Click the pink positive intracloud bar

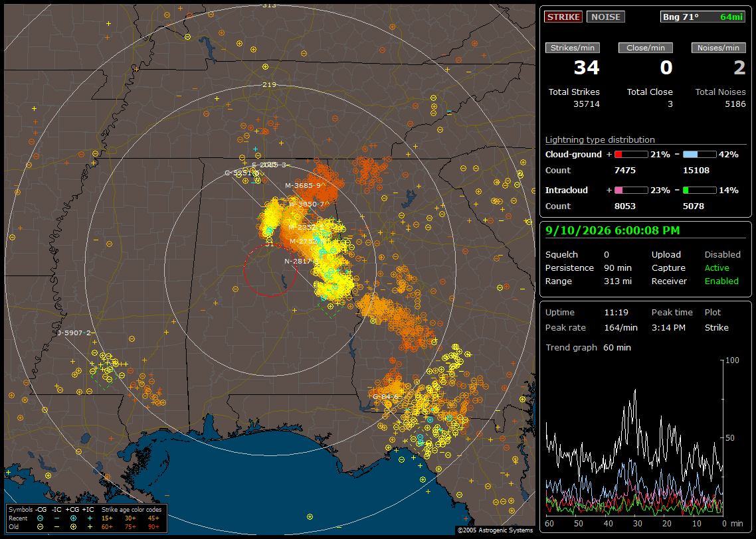click(631, 191)
